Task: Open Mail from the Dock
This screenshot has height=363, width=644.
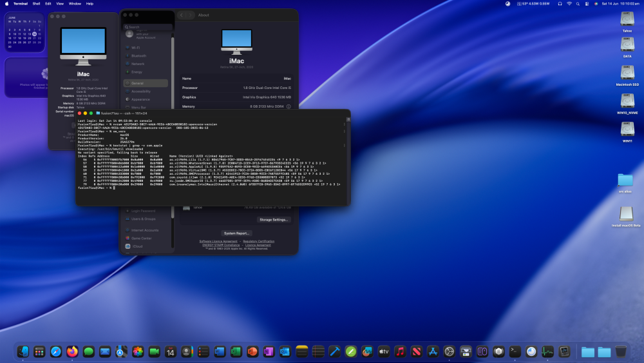Action: tap(105, 351)
